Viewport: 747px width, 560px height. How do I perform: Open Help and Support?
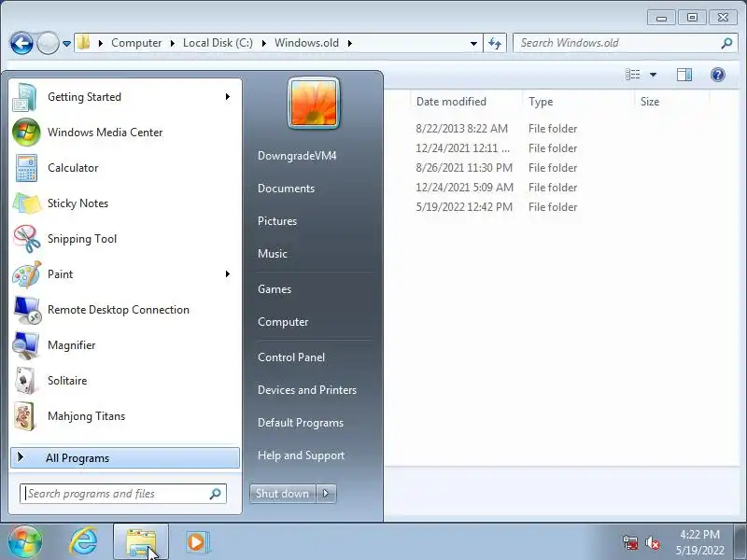click(x=301, y=455)
